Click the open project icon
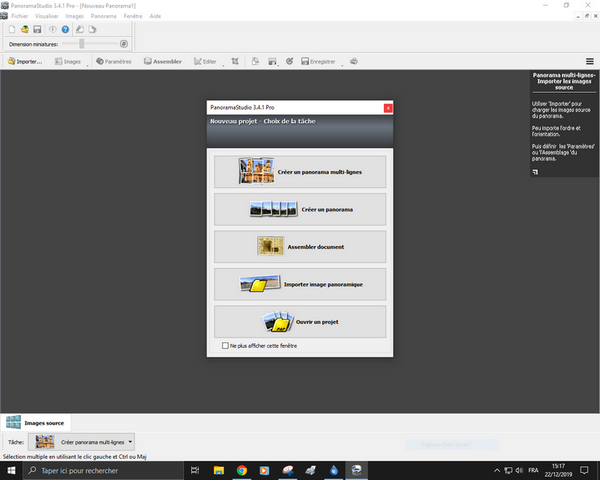600x480 pixels. (x=24, y=29)
